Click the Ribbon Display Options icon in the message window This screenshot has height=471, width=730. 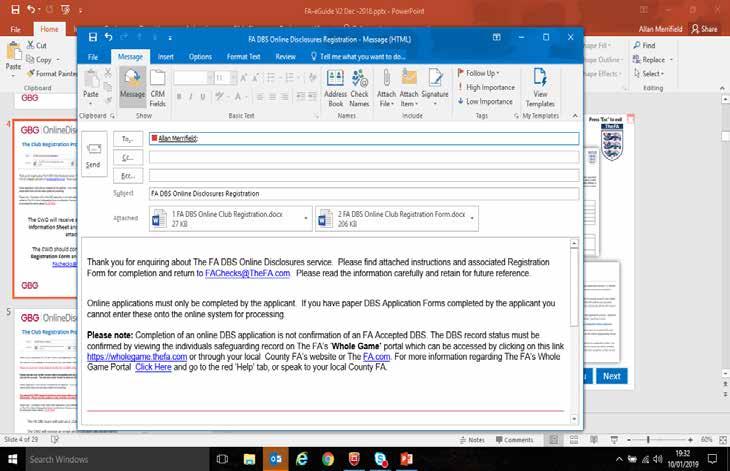point(497,37)
